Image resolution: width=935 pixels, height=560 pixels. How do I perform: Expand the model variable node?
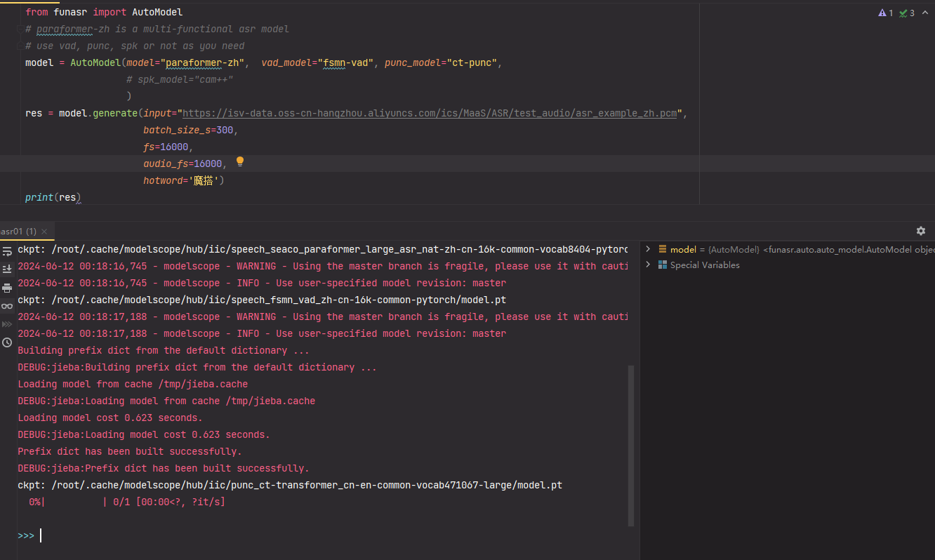[x=648, y=249]
